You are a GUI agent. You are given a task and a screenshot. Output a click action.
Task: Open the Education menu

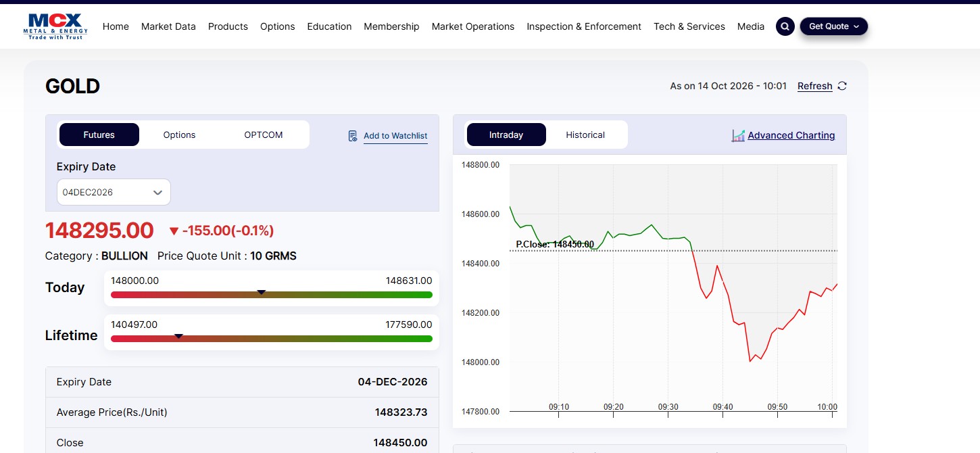pos(329,26)
